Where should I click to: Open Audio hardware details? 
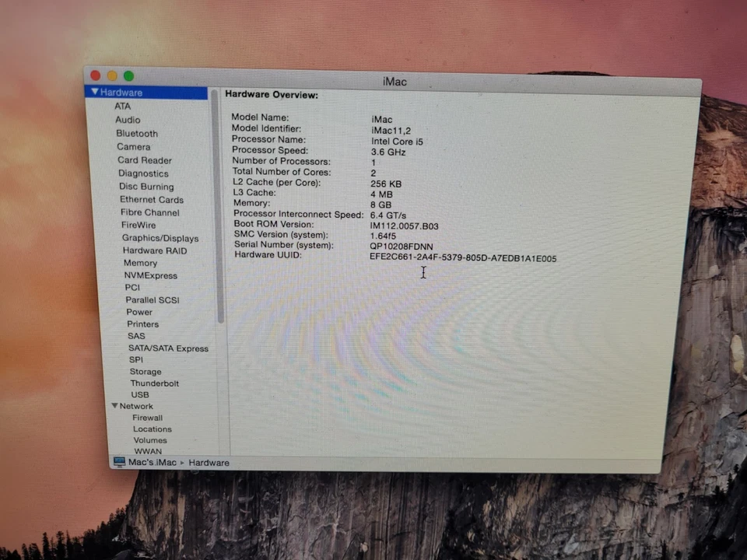pos(128,119)
